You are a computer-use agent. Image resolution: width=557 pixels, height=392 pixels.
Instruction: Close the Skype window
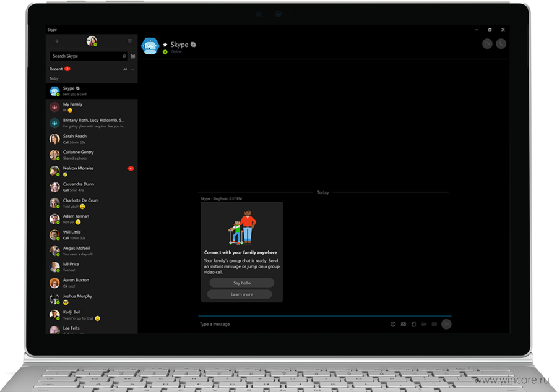click(503, 30)
